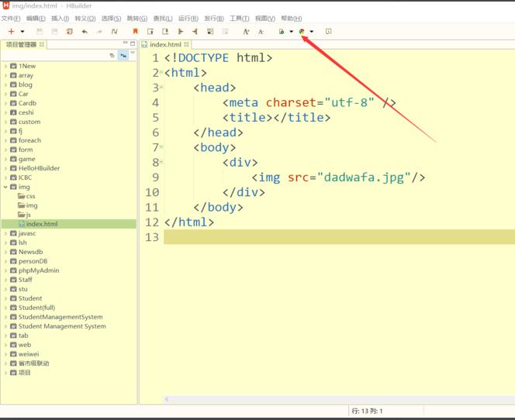Viewport: 515px width, 420px height.
Task: Open the 文件(F) menu
Action: click(x=11, y=18)
